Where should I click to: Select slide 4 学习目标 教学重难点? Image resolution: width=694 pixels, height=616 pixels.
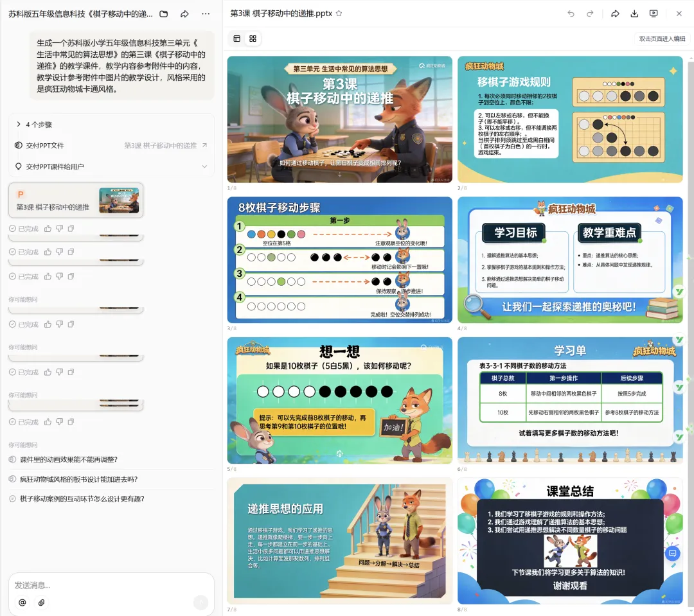(570, 260)
